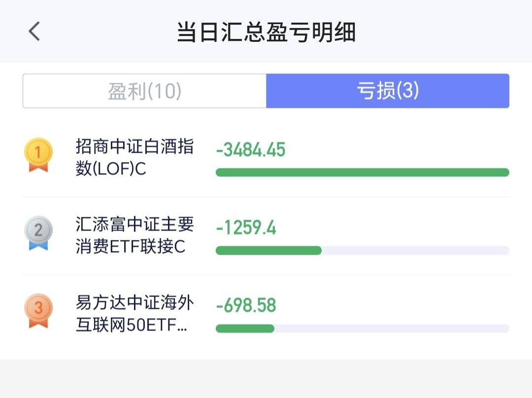The width and height of the screenshot is (532, 398).
Task: Click the bronze rank 3 medal icon
Action: [x=38, y=311]
